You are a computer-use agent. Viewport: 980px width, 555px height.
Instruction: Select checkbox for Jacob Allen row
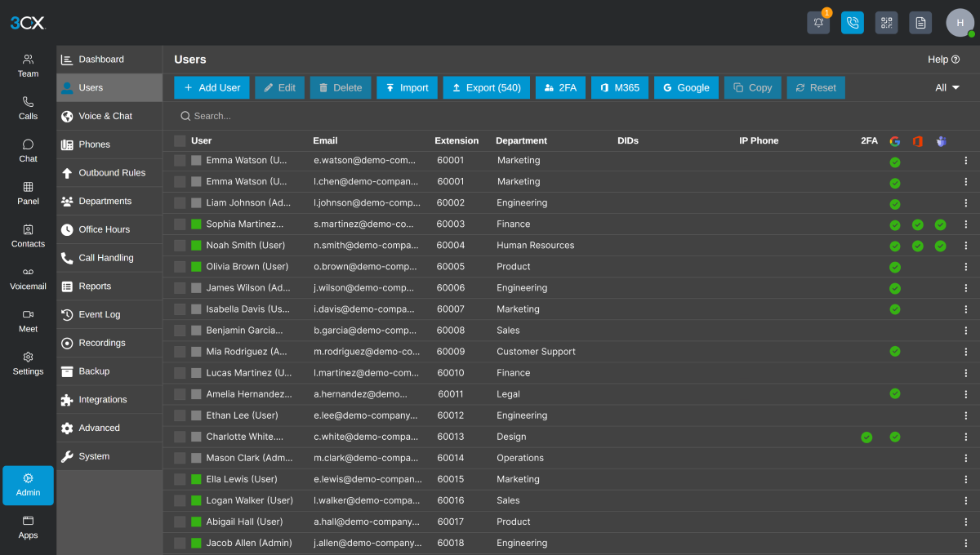click(x=180, y=544)
